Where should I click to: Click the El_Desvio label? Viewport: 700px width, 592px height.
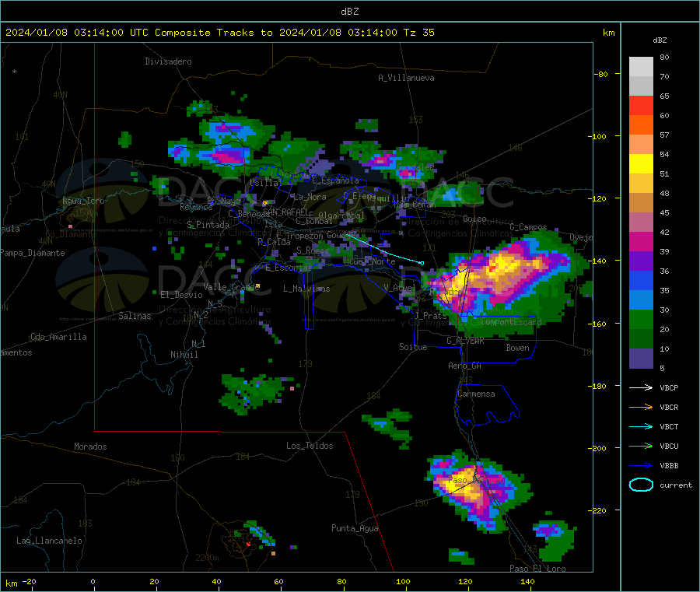(x=181, y=295)
